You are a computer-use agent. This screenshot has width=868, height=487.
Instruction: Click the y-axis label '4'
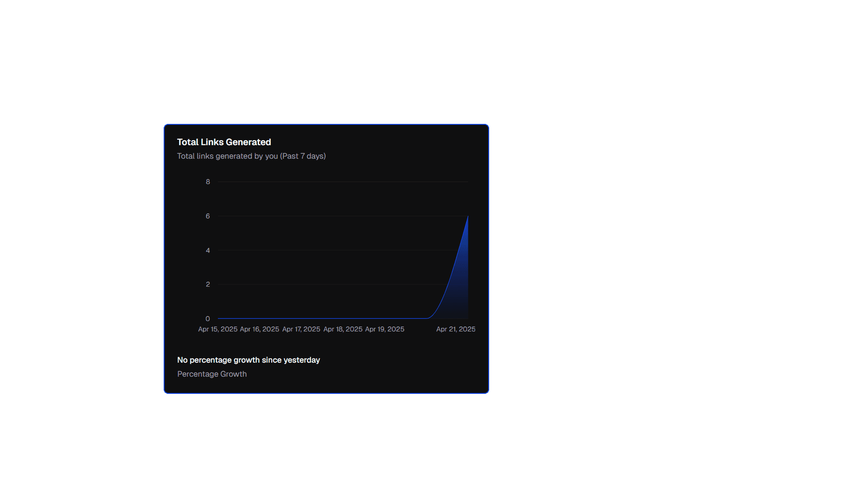208,251
